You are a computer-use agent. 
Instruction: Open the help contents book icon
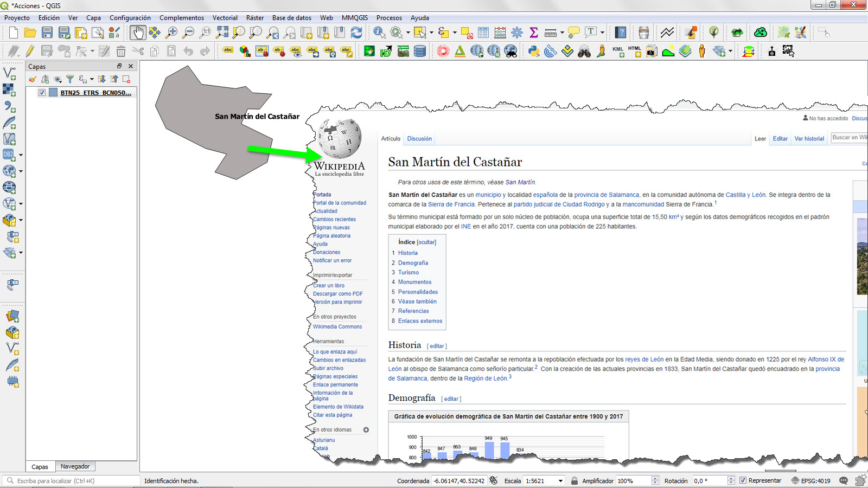point(621,33)
